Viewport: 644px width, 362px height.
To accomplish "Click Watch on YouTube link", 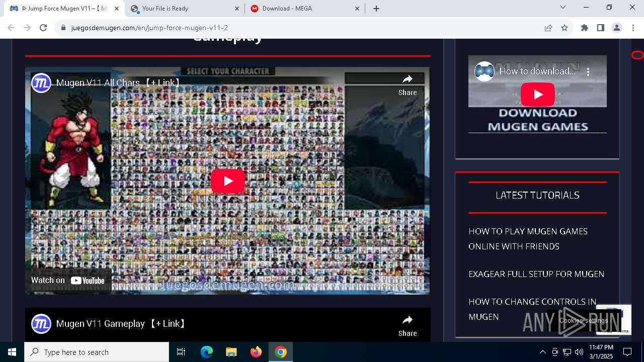I will pyautogui.click(x=68, y=281).
